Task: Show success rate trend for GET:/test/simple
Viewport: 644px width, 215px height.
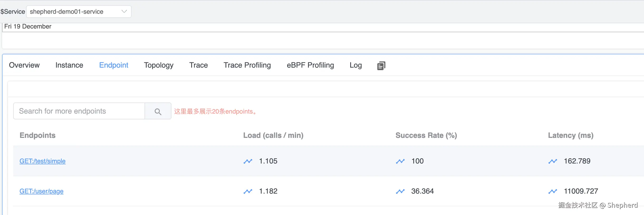Action: [400, 161]
